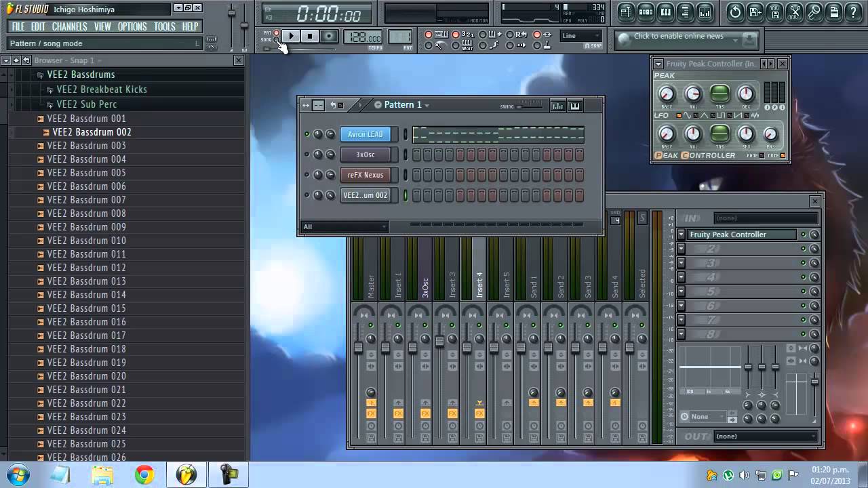The height and width of the screenshot is (488, 868).
Task: Open the Playlist view icon
Action: pyautogui.click(x=626, y=12)
